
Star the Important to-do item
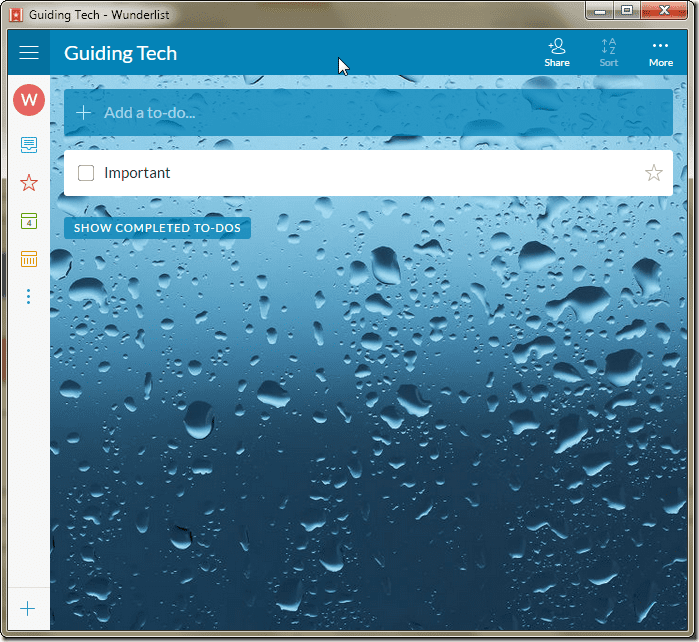point(654,173)
